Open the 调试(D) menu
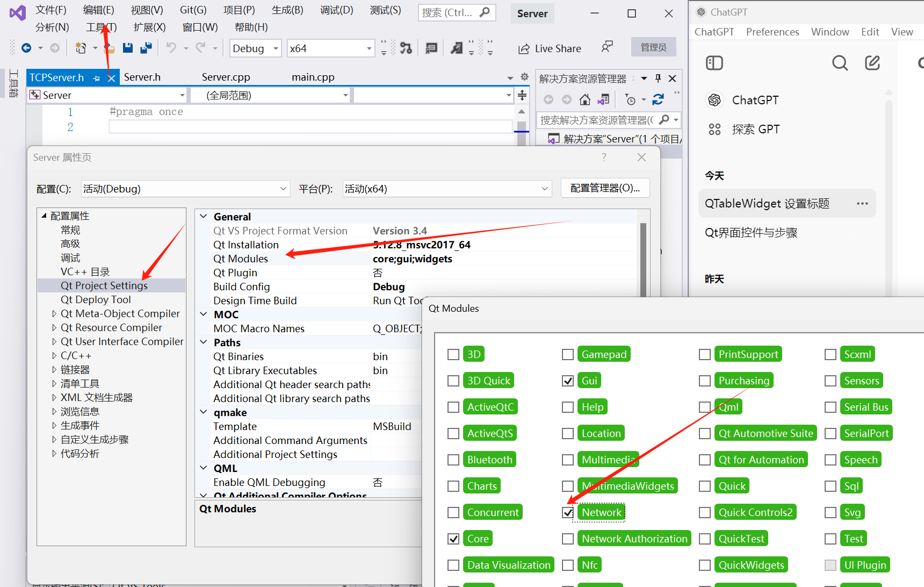The image size is (924, 587). click(336, 10)
